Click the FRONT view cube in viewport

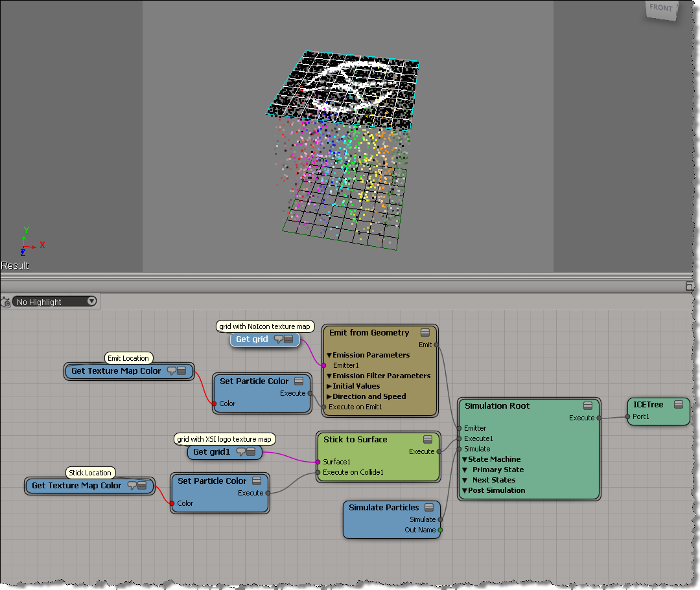[x=661, y=8]
